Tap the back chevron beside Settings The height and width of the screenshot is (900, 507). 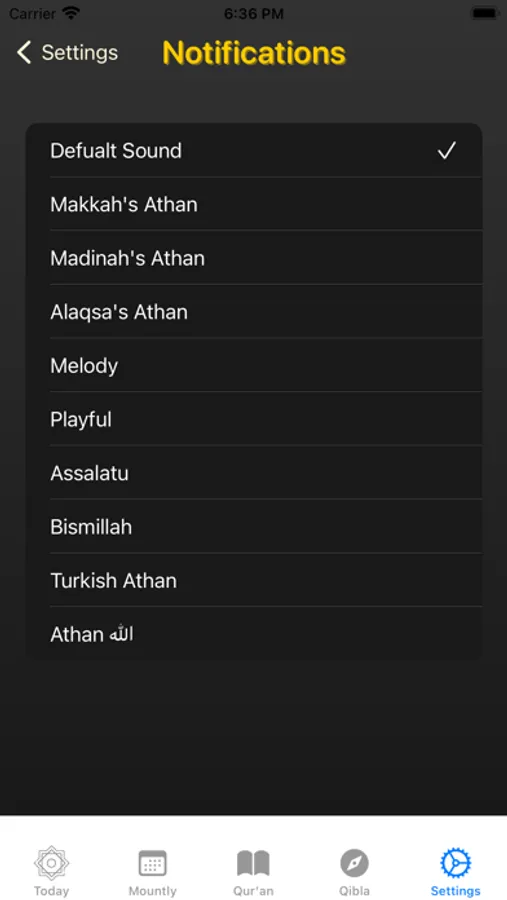click(24, 53)
